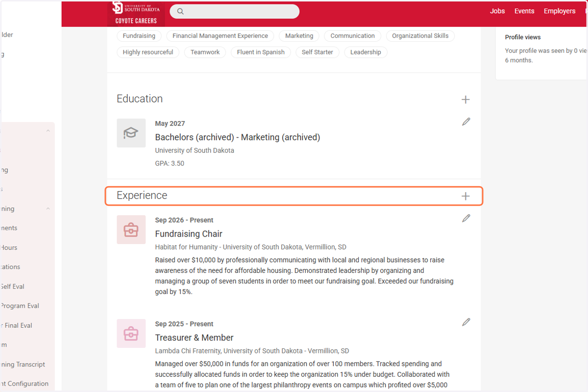Click the GPA: 3.50 text
The image size is (588, 392).
coord(170,163)
